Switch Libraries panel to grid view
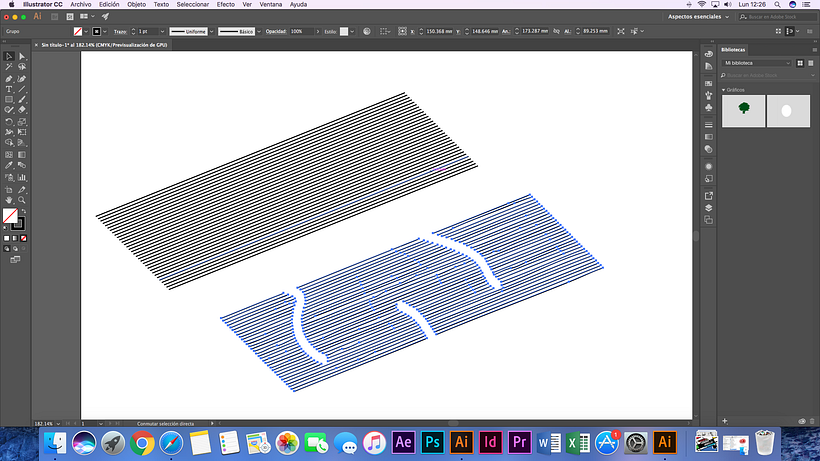820x461 pixels. pos(800,63)
